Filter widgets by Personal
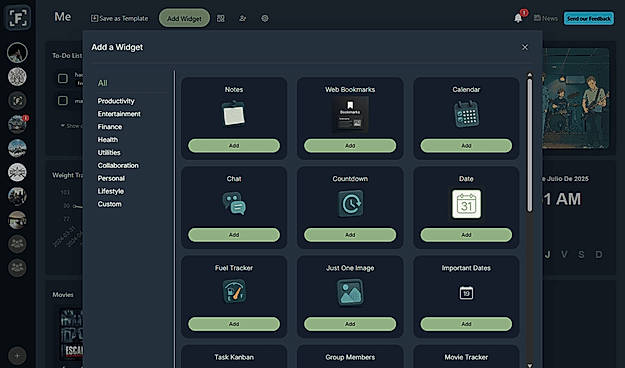The width and height of the screenshot is (625, 368). [x=111, y=178]
